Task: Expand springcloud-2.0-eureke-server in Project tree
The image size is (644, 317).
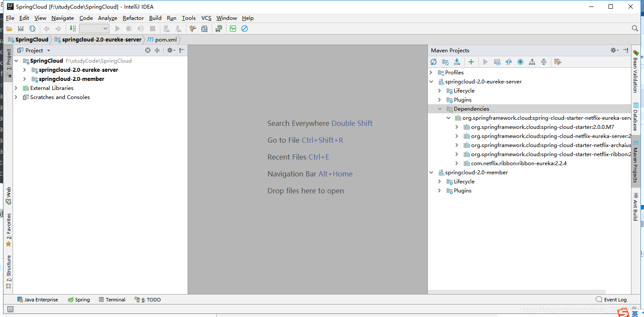Action: point(24,70)
